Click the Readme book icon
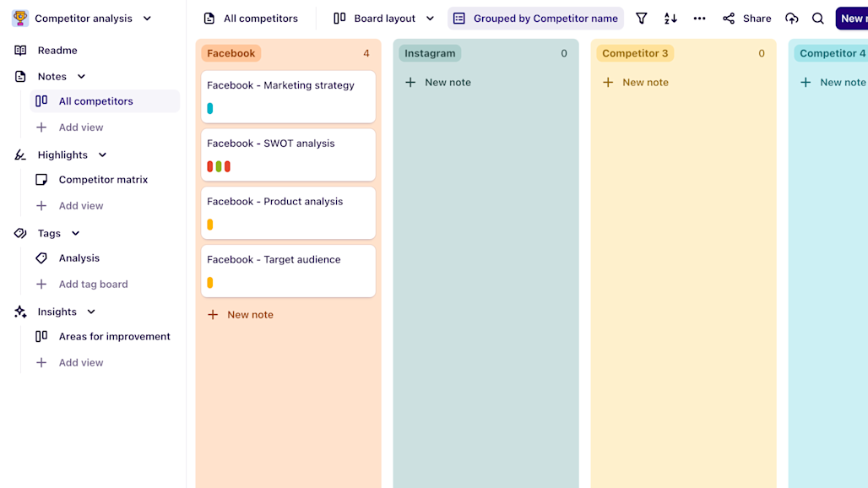 click(x=20, y=51)
